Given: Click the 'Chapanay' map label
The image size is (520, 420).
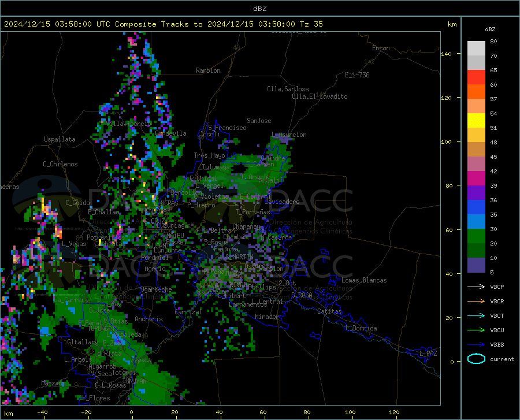Looking at the screenshot, I should 246,226.
